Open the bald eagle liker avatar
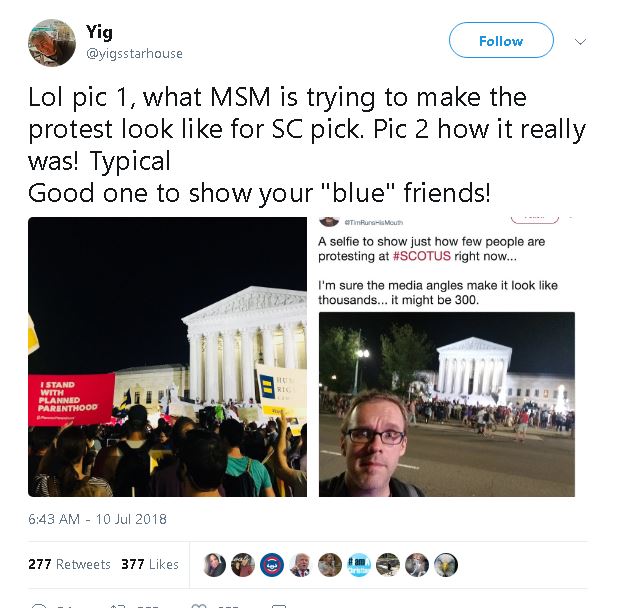 coord(446,565)
